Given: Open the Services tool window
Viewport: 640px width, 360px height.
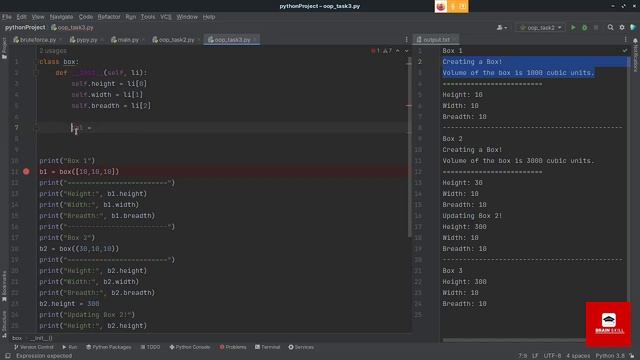Looking at the screenshot, I should pyautogui.click(x=301, y=347).
